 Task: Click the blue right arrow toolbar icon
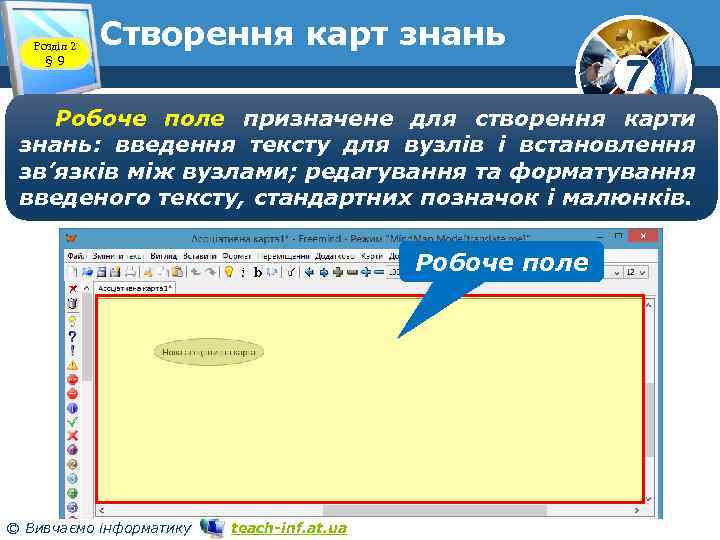[324, 272]
